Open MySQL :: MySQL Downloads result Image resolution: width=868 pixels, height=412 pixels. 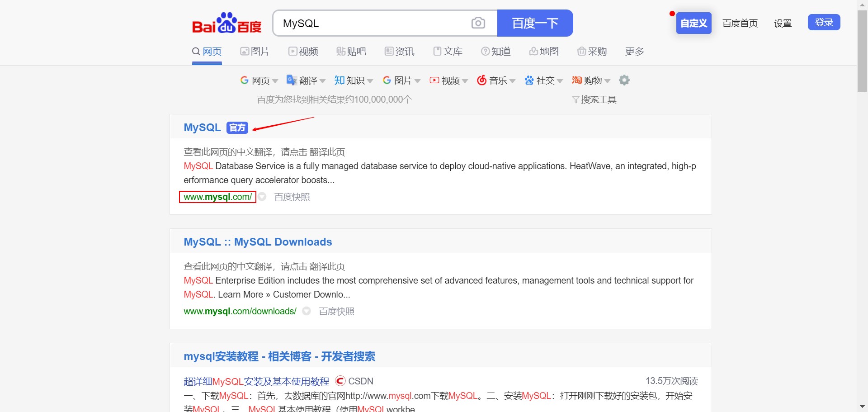258,242
